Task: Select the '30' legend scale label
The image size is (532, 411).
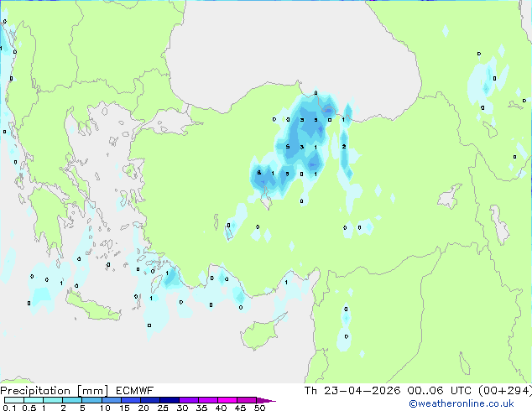Action: click(182, 408)
